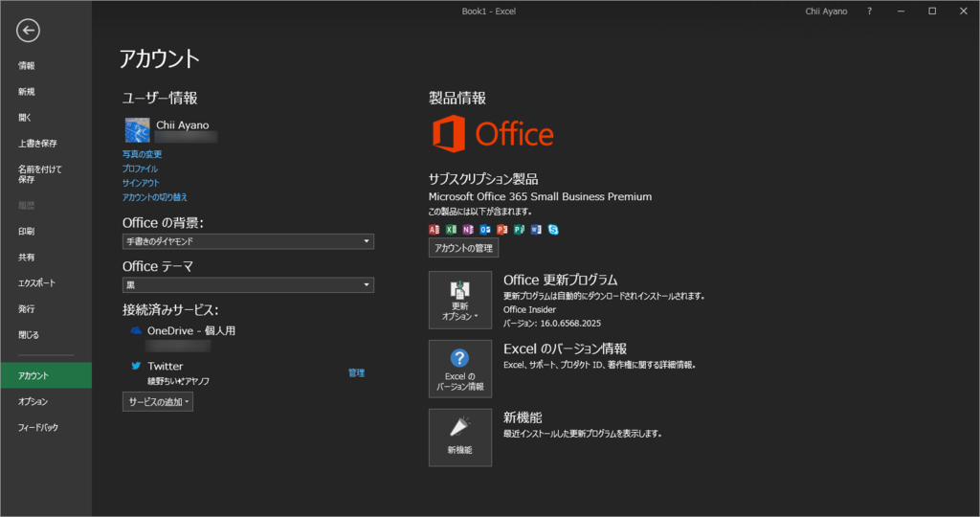Screen dimensions: 980x517
Task: Click the Excel app icon in product list
Action: pyautogui.click(x=452, y=230)
